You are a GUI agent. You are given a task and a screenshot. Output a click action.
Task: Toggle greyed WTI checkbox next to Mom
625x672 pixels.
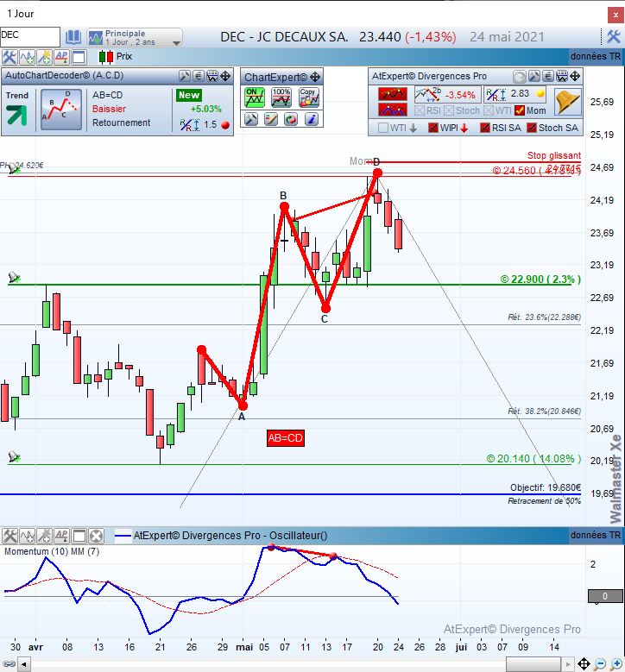click(489, 110)
